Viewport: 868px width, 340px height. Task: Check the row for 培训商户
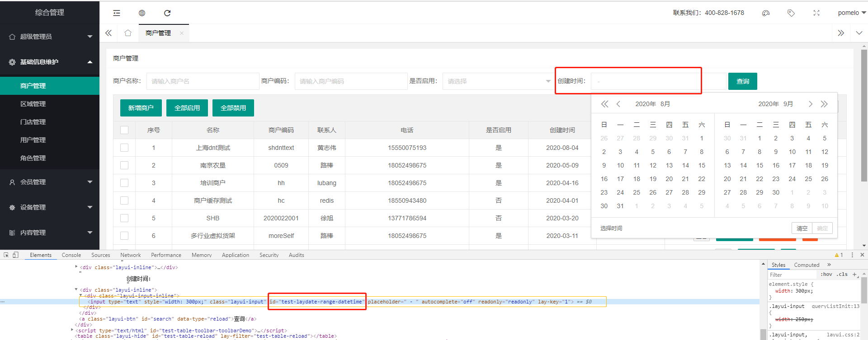124,183
